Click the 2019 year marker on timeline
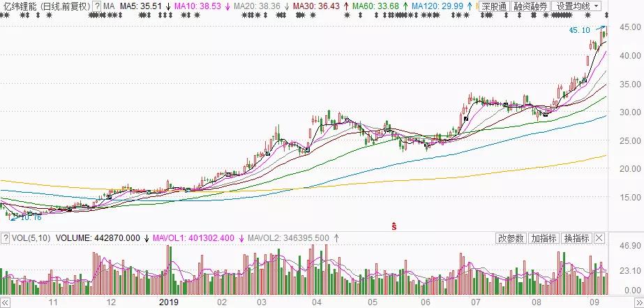This screenshot has width=644, height=308. click(170, 302)
